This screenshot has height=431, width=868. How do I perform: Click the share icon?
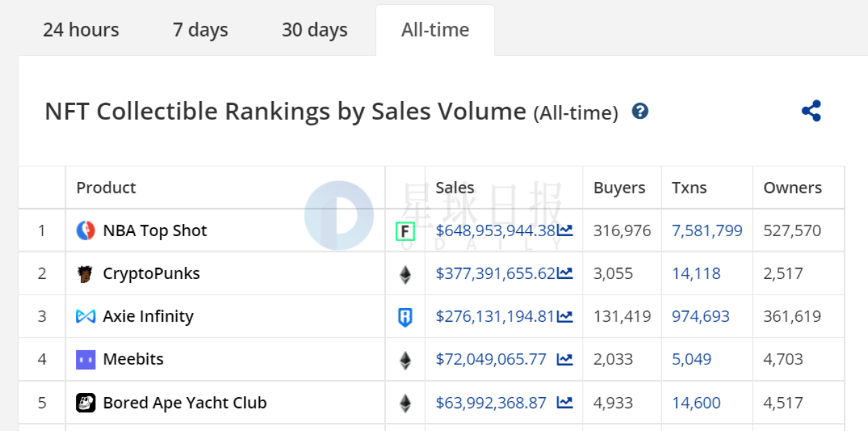tap(811, 111)
